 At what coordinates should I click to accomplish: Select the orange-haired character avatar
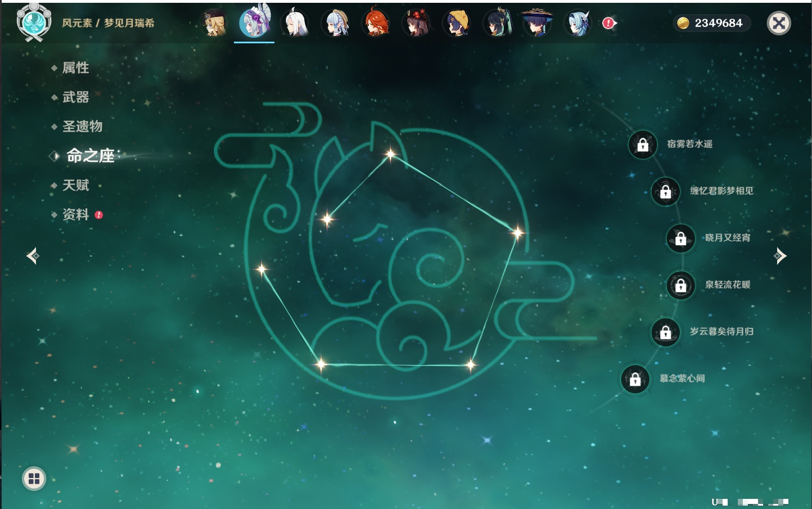pyautogui.click(x=376, y=24)
